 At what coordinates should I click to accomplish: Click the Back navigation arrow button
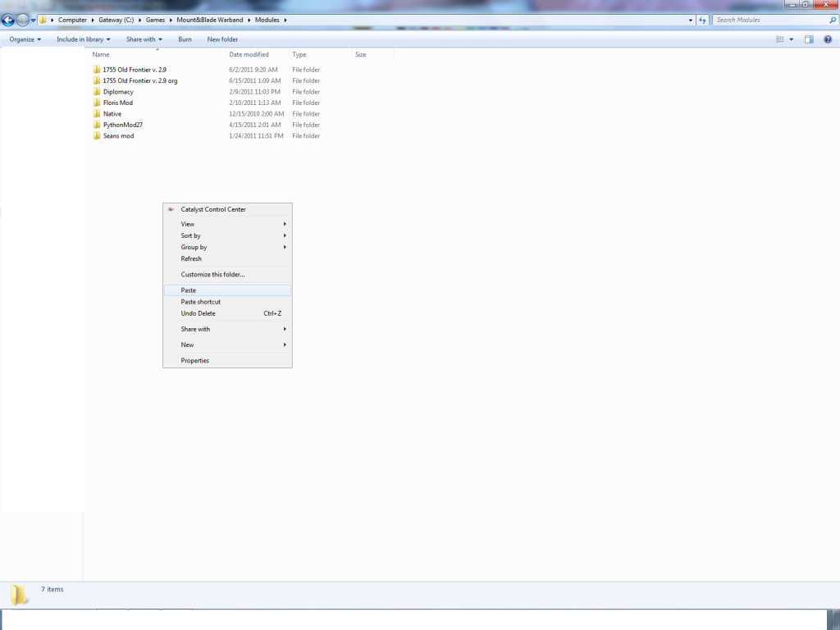click(8, 21)
